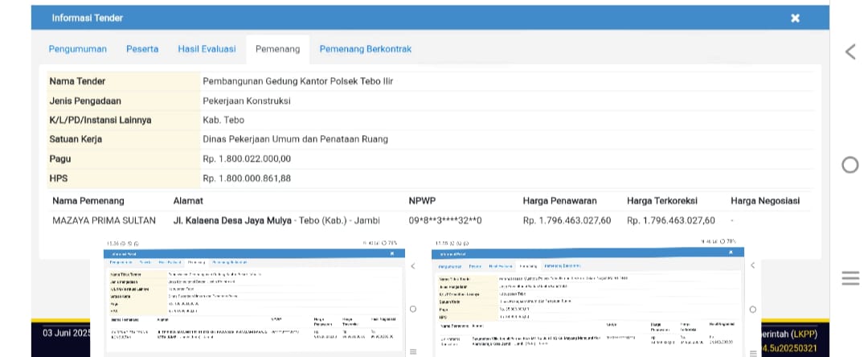Tap the Android back arrow icon
The height and width of the screenshot is (357, 868).
[850, 51]
